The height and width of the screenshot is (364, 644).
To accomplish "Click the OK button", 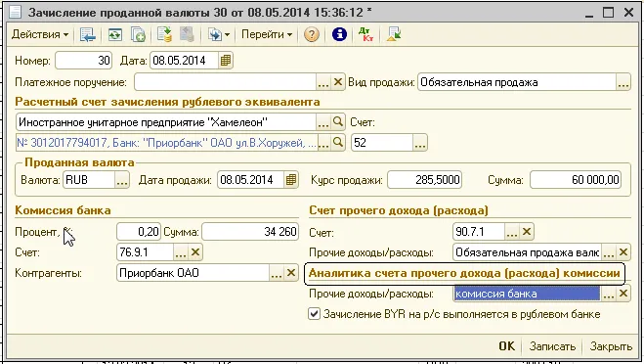I will pyautogui.click(x=507, y=346).
